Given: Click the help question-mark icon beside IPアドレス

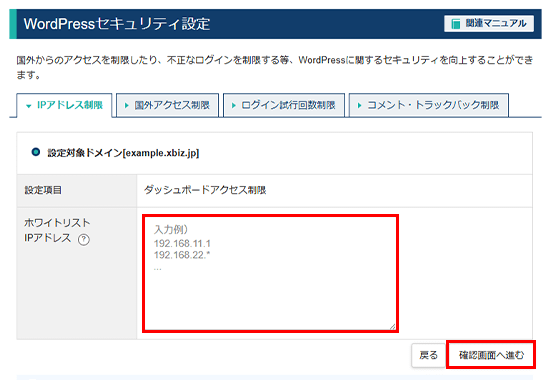Looking at the screenshot, I should [84, 239].
